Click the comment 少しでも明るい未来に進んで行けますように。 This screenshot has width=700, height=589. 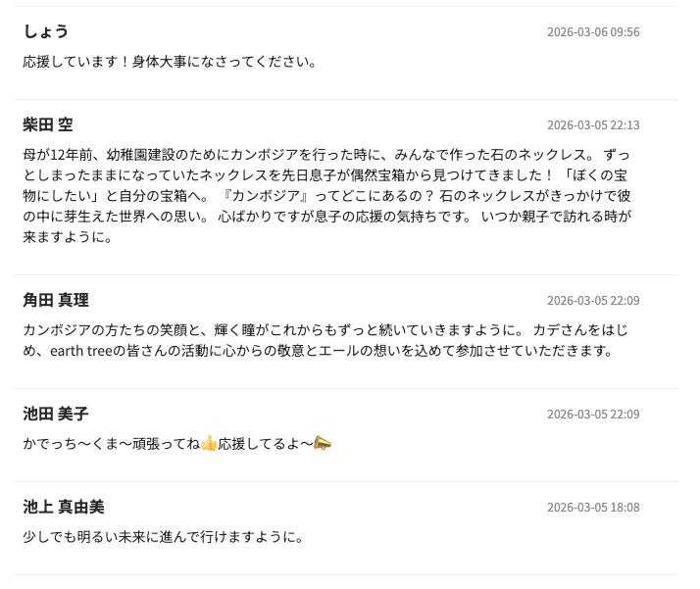coord(164,537)
